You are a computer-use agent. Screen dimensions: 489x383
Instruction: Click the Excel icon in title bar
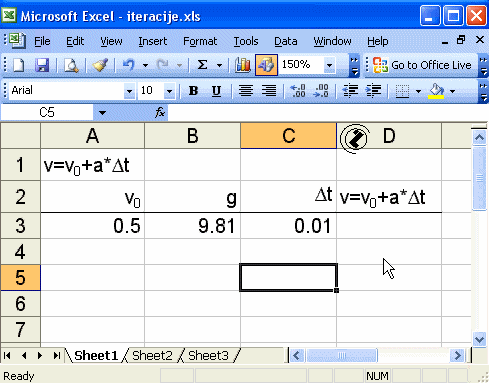[9, 15]
